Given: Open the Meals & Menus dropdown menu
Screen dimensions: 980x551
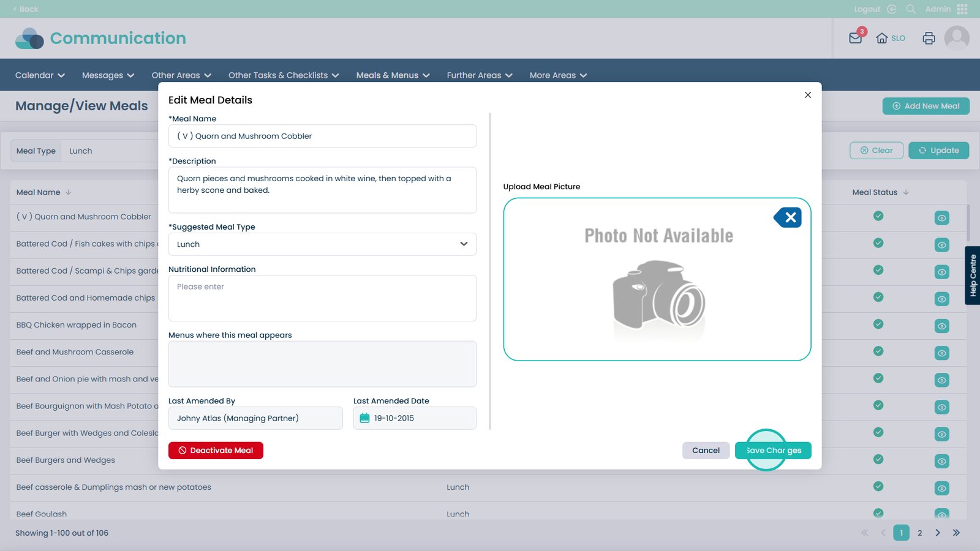Looking at the screenshot, I should (x=393, y=75).
